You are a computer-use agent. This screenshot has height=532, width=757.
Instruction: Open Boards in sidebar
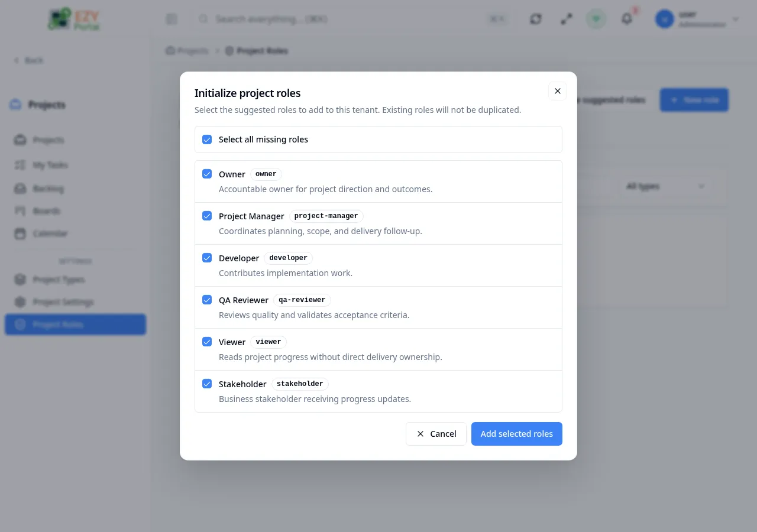[x=75, y=211]
